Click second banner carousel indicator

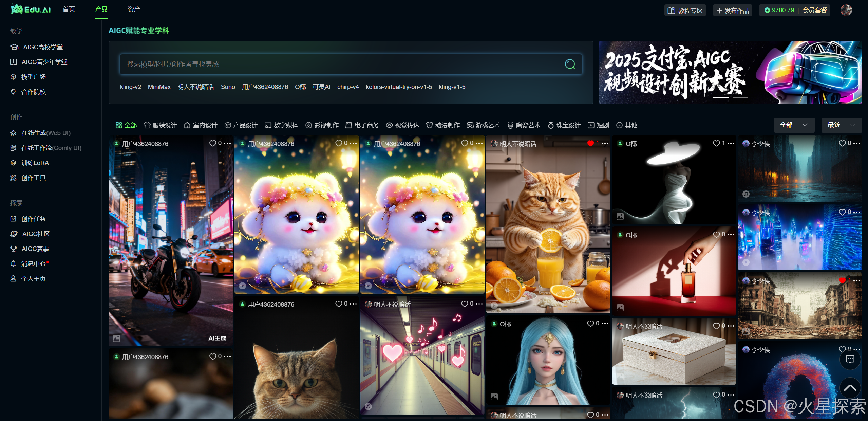[x=740, y=97]
